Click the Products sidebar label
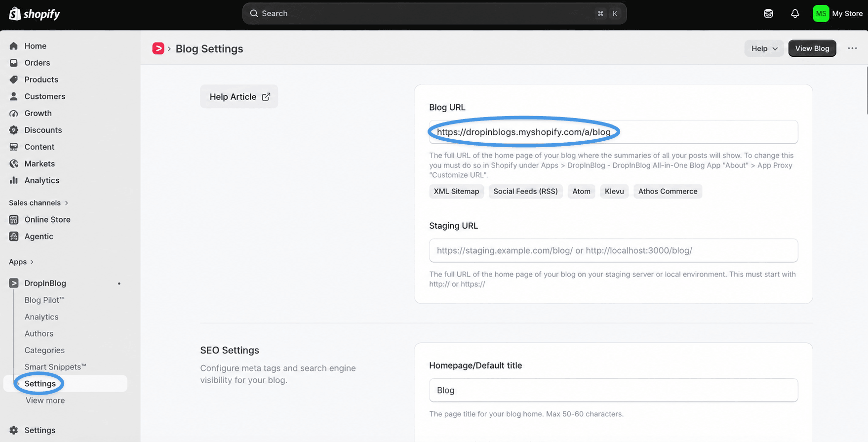The image size is (868, 442). (x=41, y=80)
